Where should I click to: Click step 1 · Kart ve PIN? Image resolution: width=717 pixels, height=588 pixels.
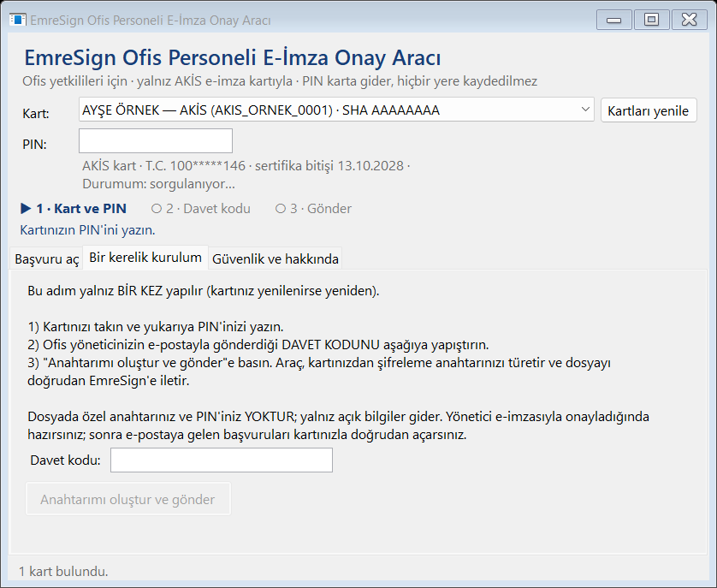click(74, 209)
